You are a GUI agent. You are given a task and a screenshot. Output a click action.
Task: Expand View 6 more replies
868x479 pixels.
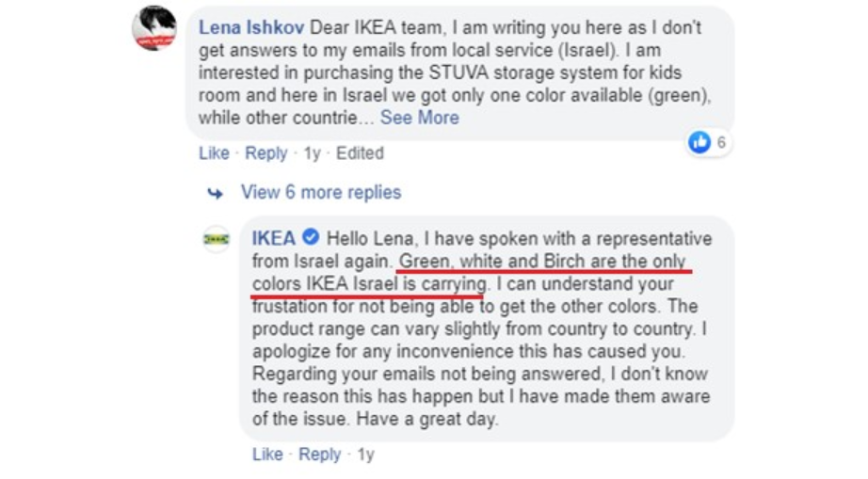coord(320,192)
